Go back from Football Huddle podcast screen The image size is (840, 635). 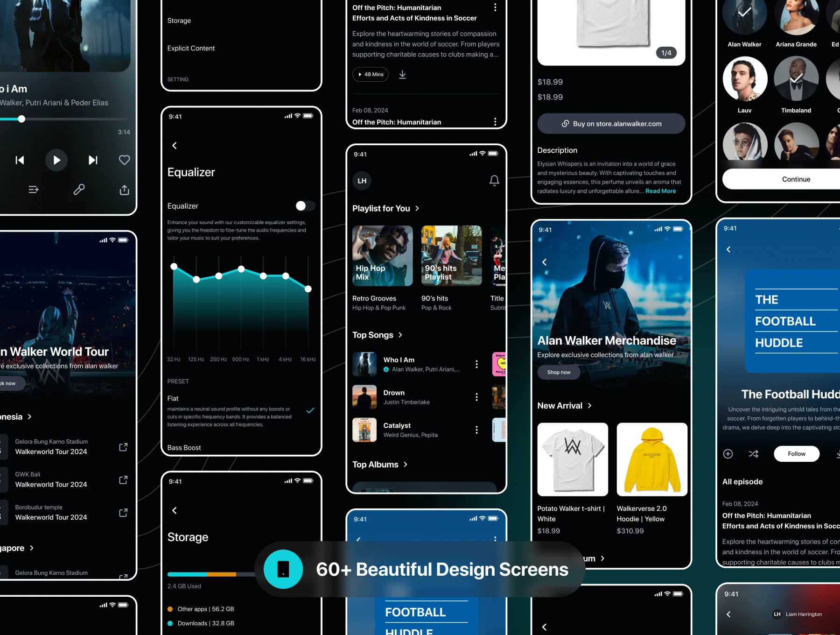click(728, 249)
